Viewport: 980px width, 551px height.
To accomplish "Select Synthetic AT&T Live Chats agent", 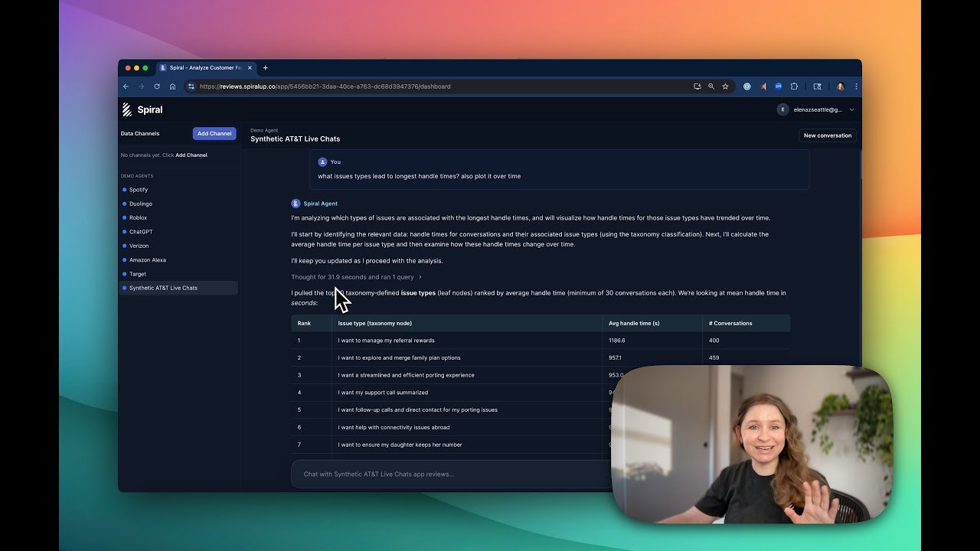I will 163,288.
